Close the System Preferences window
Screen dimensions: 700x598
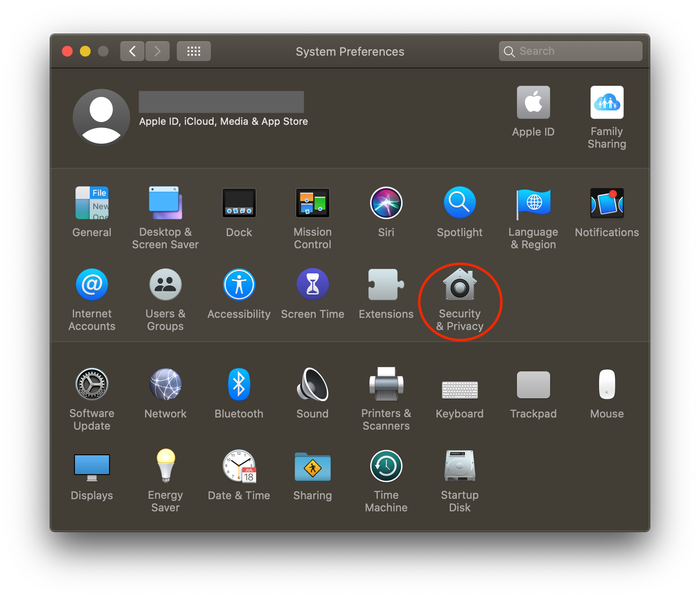[67, 51]
